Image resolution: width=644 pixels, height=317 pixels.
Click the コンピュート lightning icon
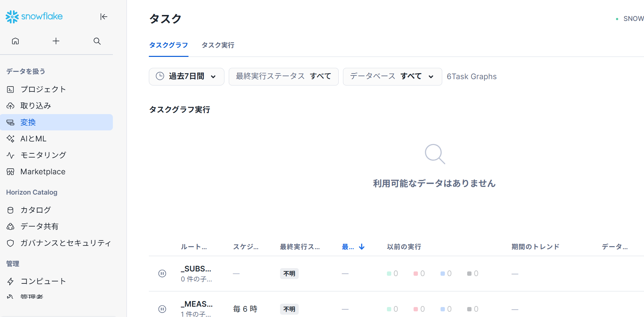(10, 281)
